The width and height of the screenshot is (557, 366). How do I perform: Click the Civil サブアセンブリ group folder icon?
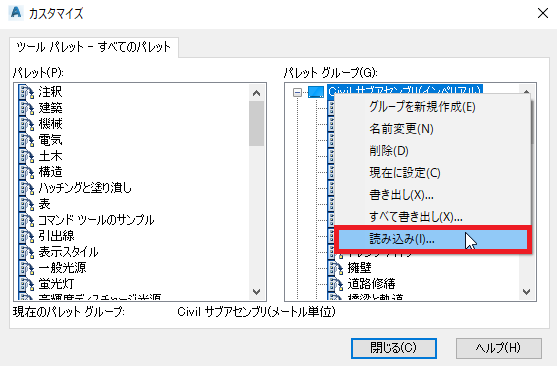pos(316,92)
